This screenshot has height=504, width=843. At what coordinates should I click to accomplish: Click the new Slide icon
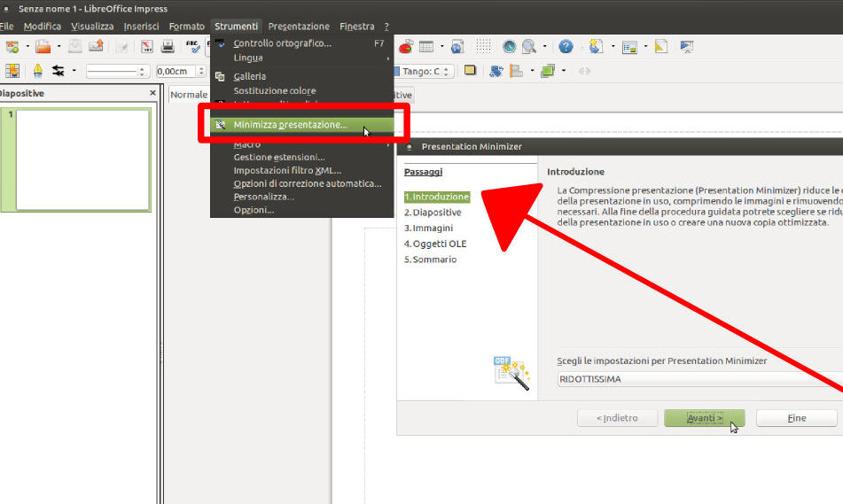[597, 47]
